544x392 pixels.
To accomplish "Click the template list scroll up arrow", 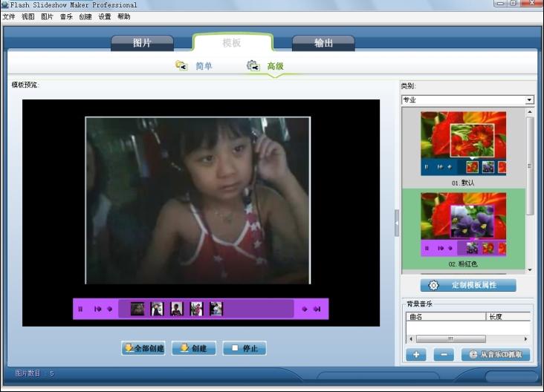I will (x=530, y=112).
